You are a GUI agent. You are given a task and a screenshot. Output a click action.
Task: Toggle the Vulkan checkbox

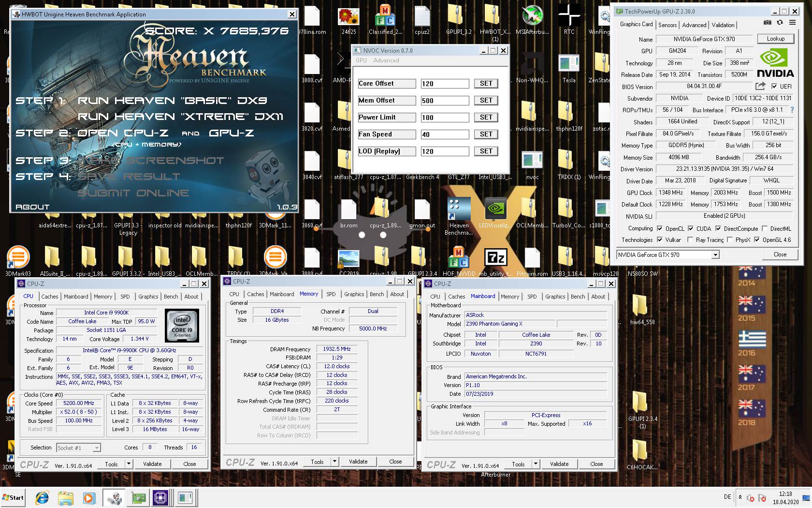click(x=660, y=240)
